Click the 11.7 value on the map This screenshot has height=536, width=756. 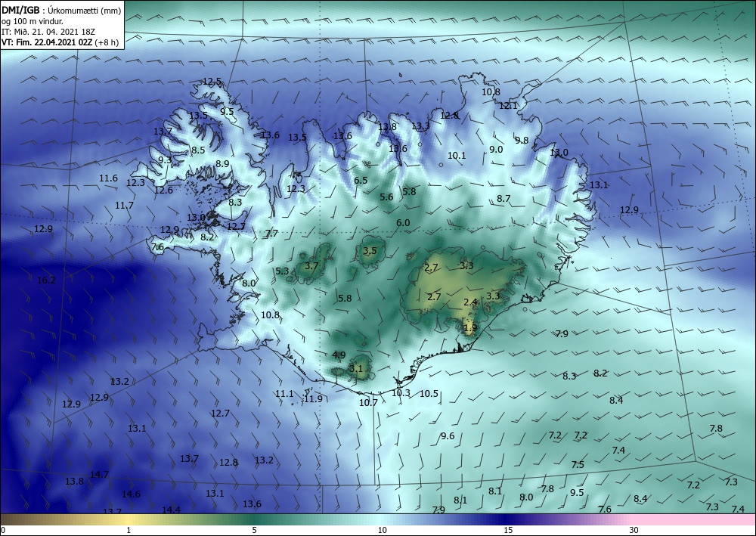[124, 206]
